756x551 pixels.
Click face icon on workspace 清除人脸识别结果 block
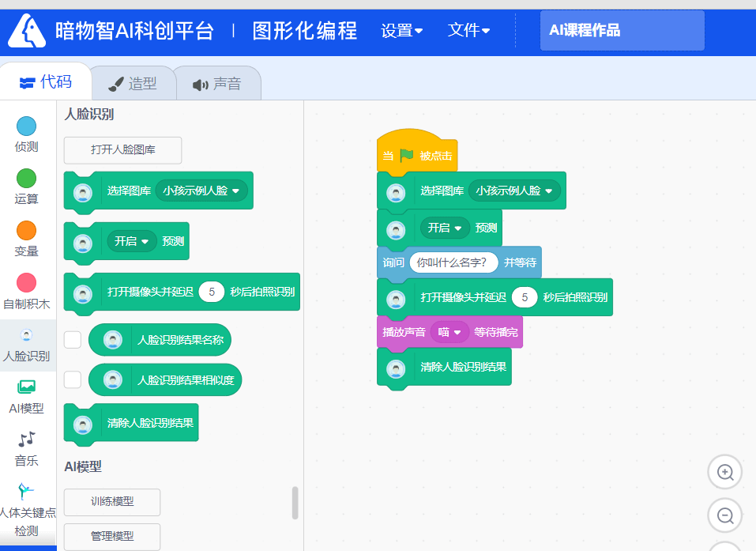click(x=396, y=369)
